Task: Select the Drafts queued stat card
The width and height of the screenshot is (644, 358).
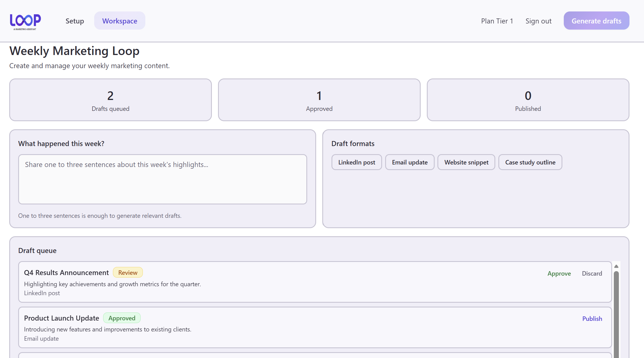Action: tap(110, 100)
